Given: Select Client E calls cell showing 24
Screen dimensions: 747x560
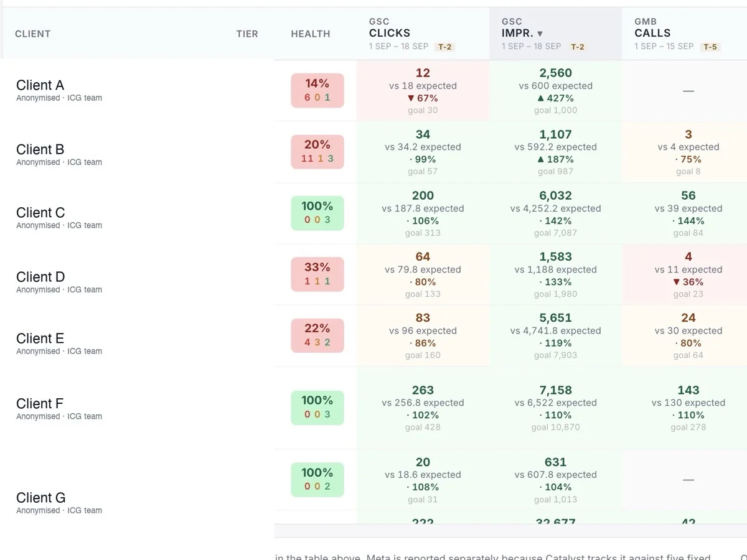Looking at the screenshot, I should pyautogui.click(x=684, y=336).
